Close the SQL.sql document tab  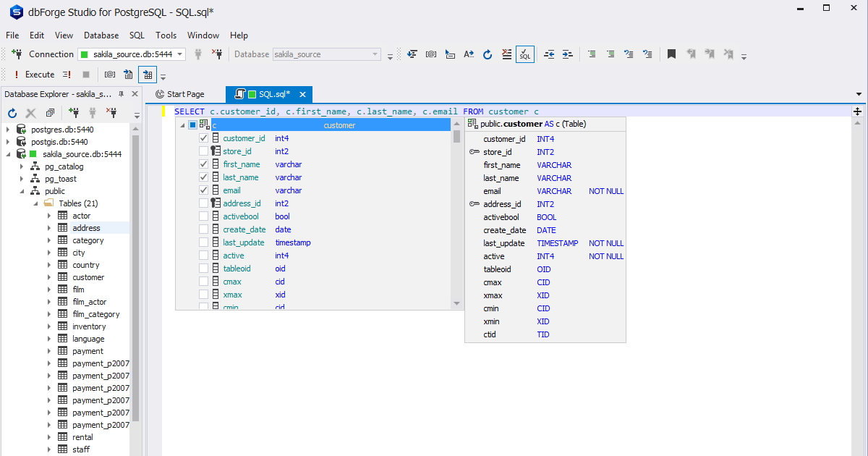pos(303,93)
